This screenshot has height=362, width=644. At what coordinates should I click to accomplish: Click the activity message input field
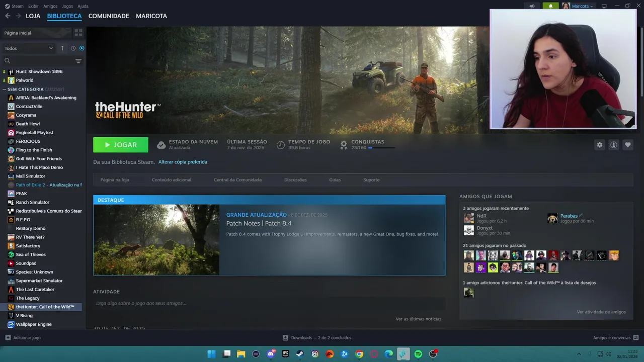click(x=269, y=303)
